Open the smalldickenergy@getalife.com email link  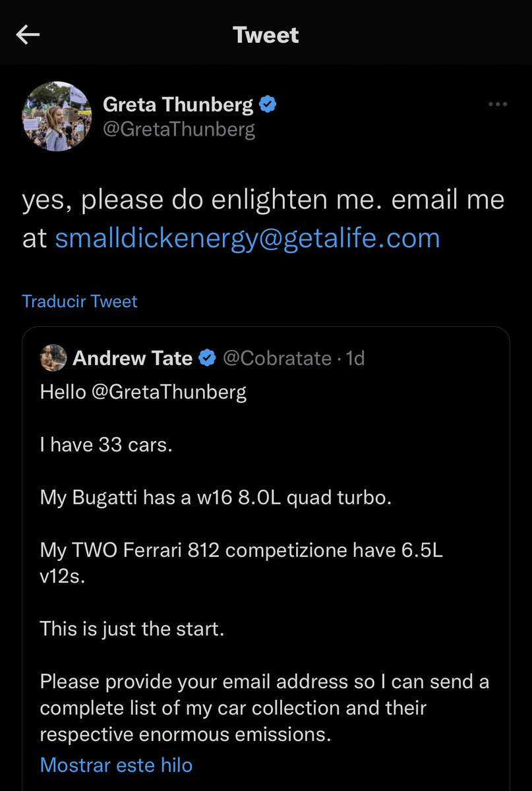coord(247,238)
